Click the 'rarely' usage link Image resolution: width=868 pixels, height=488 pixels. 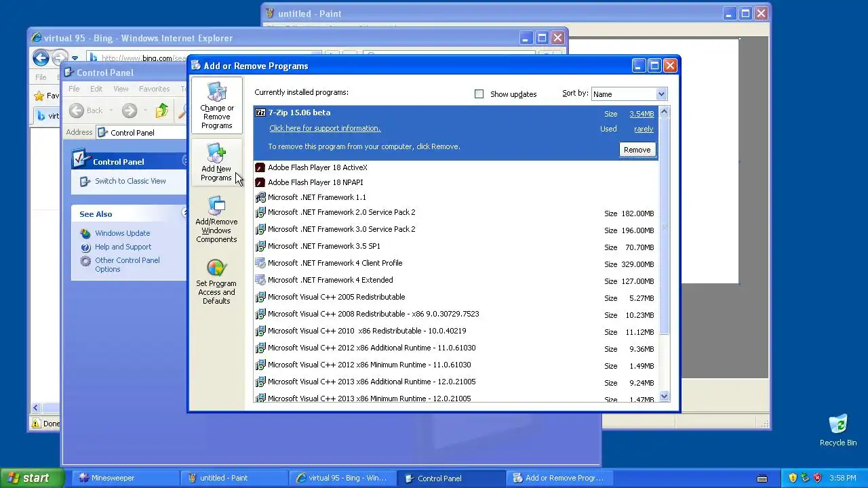pyautogui.click(x=644, y=129)
